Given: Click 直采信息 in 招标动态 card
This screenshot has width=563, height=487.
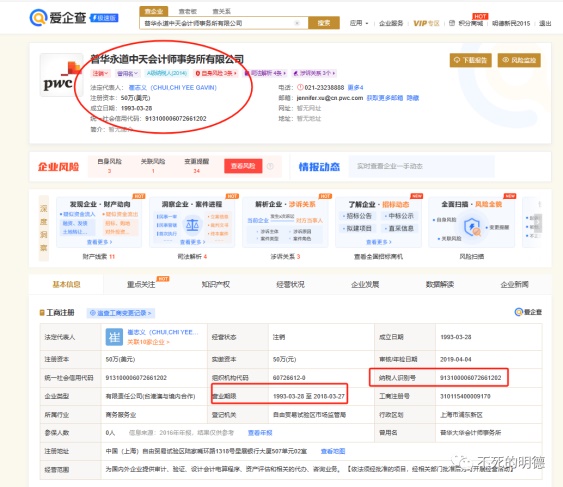Looking at the screenshot, I should click(400, 228).
